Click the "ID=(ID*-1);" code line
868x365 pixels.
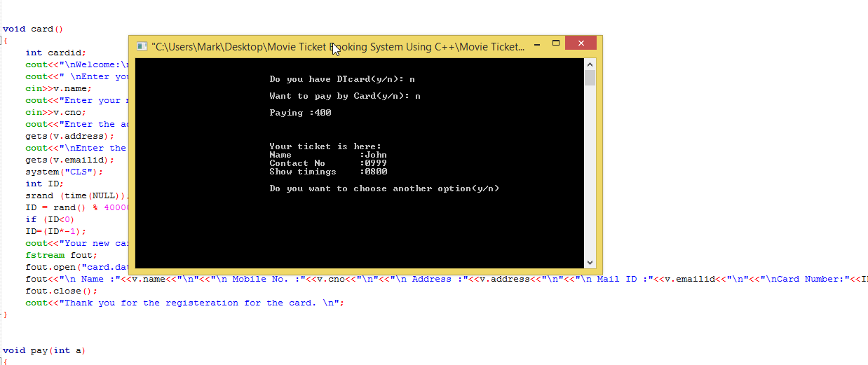55,231
